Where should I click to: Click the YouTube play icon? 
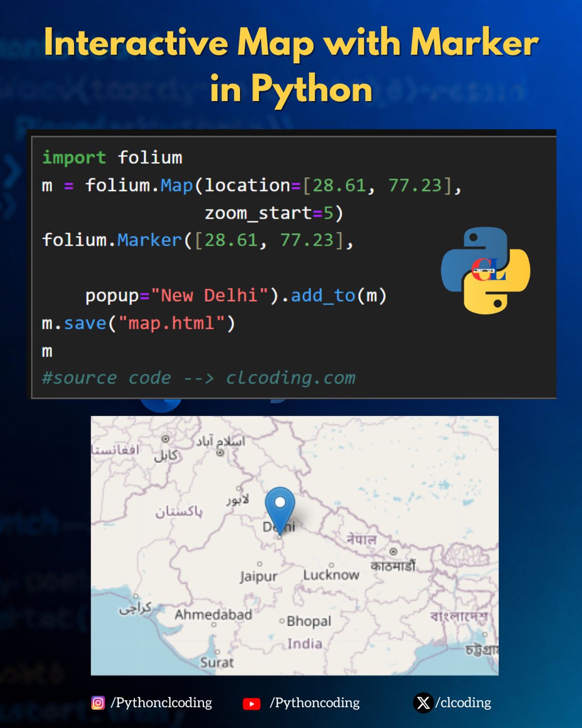pyautogui.click(x=252, y=702)
